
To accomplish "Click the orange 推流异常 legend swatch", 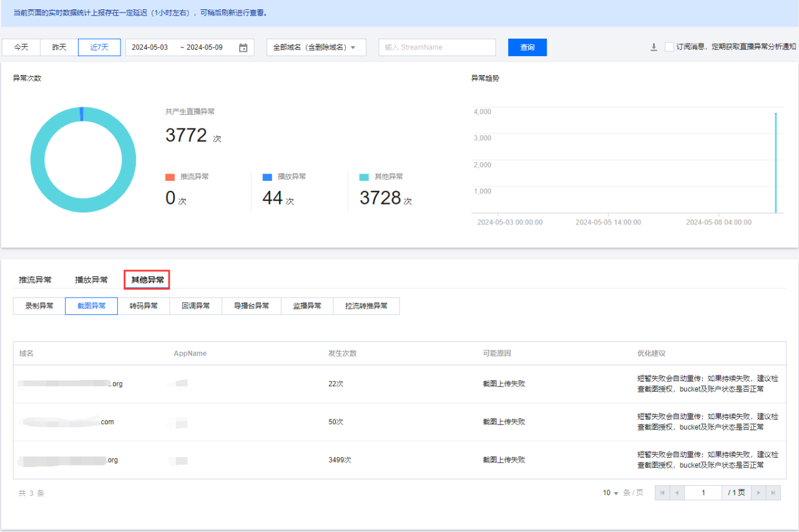I will click(x=170, y=177).
